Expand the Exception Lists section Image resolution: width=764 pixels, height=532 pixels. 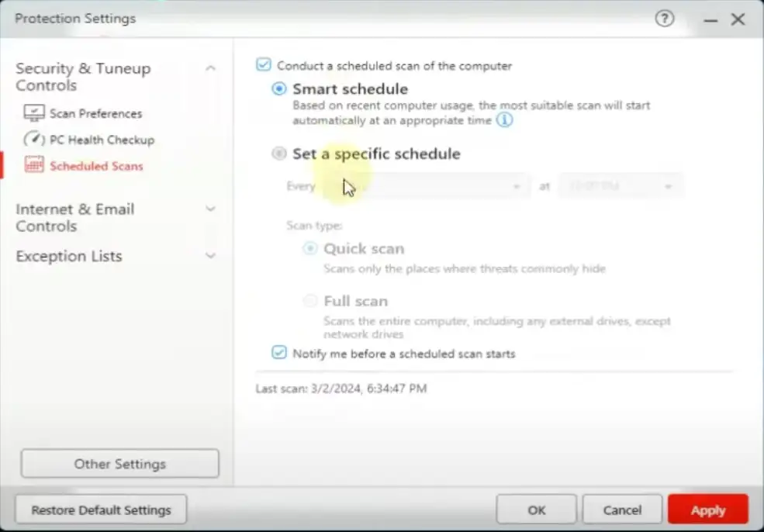tap(210, 256)
